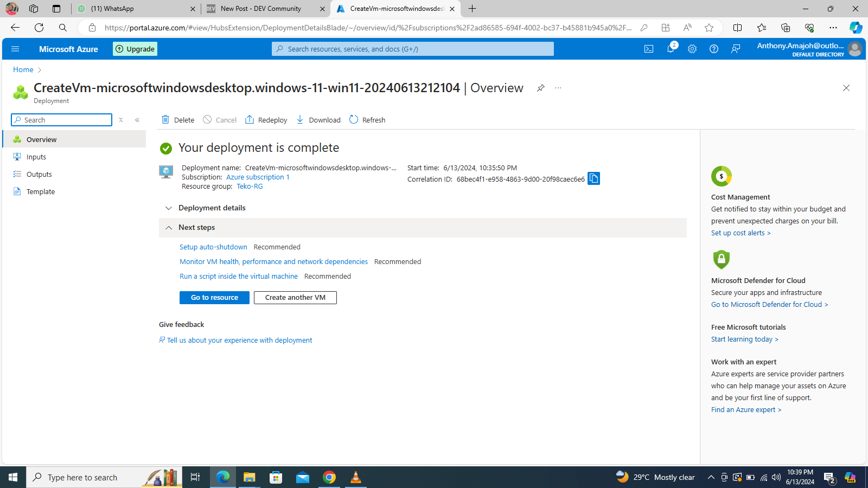Image resolution: width=868 pixels, height=488 pixels.
Task: Open Monitor VM health and performance link
Action: [x=273, y=261]
